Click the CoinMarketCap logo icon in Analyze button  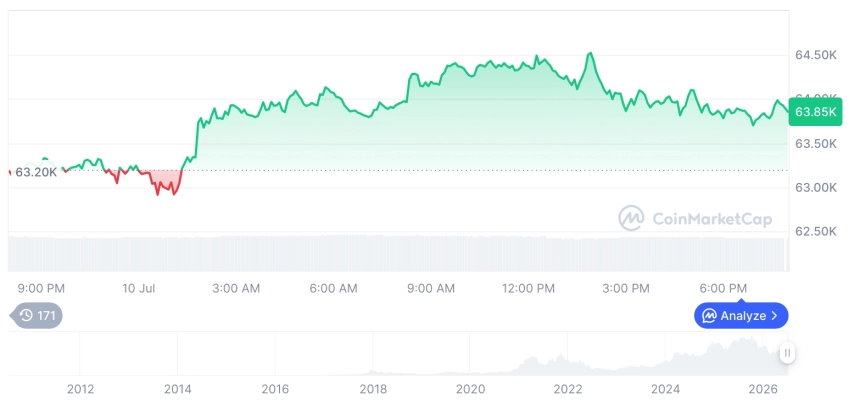(x=710, y=315)
